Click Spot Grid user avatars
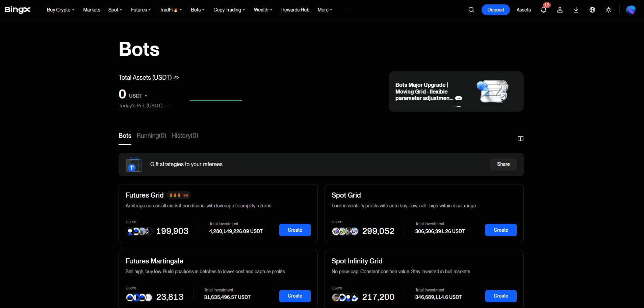644x308 pixels. tap(345, 231)
